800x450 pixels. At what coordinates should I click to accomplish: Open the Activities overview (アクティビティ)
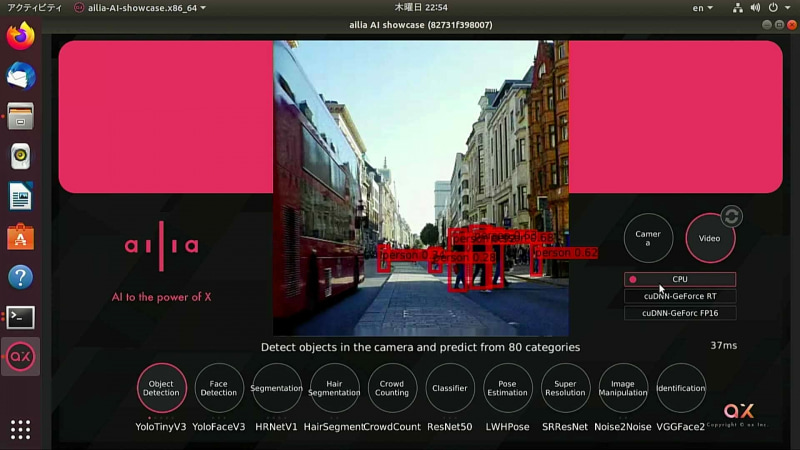pos(34,8)
